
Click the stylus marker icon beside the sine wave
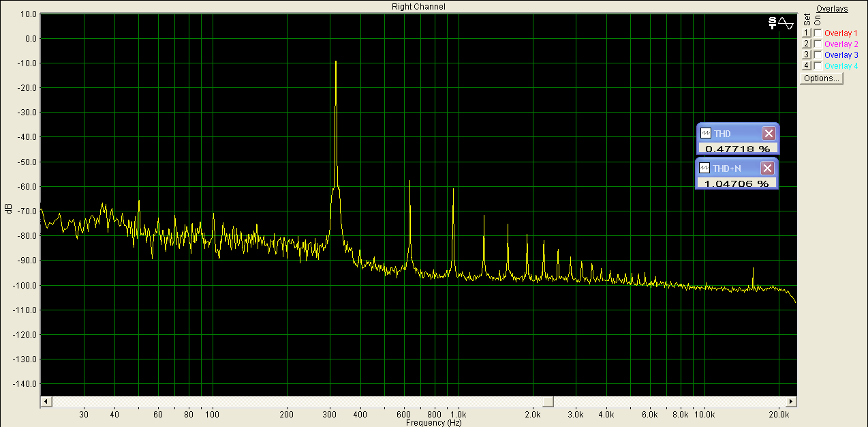(x=772, y=23)
